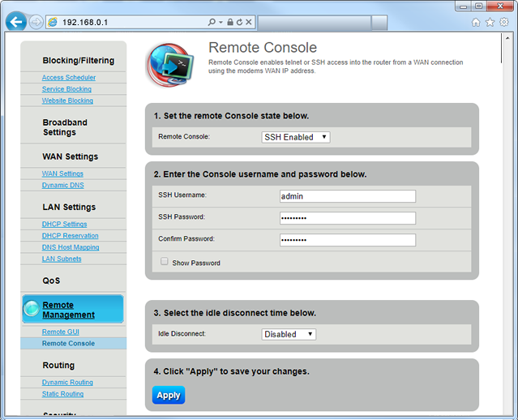
Task: Select the Routing section heading
Action: pyautogui.click(x=58, y=365)
